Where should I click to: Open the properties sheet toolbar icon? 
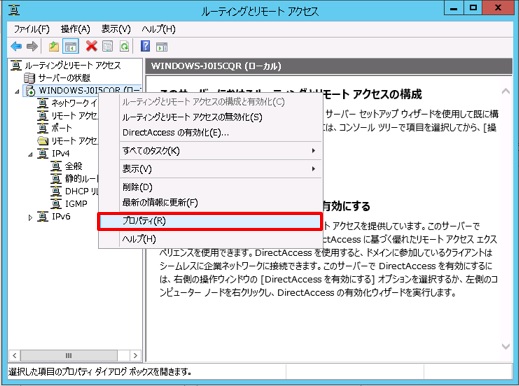point(107,46)
